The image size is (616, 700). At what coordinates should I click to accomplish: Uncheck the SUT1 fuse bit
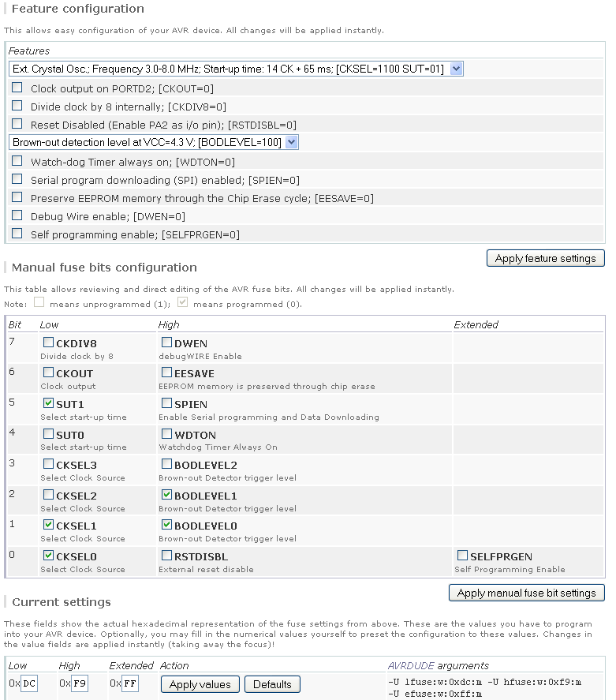(48, 403)
